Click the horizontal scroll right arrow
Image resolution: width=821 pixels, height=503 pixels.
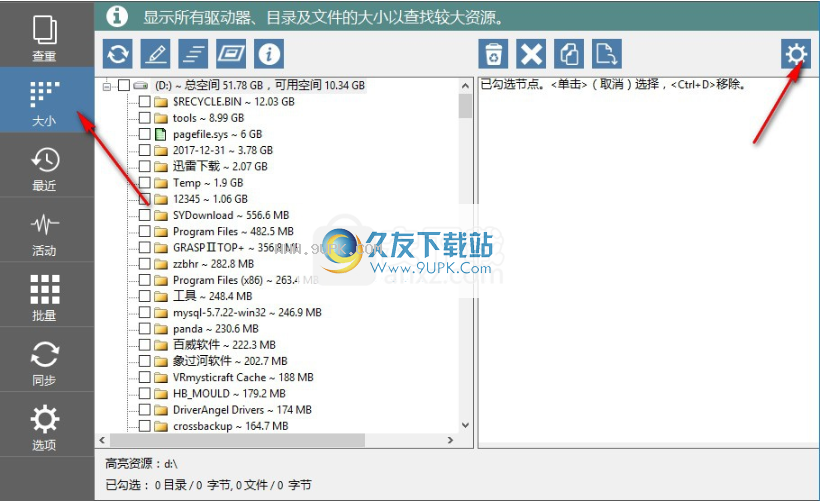pos(450,440)
